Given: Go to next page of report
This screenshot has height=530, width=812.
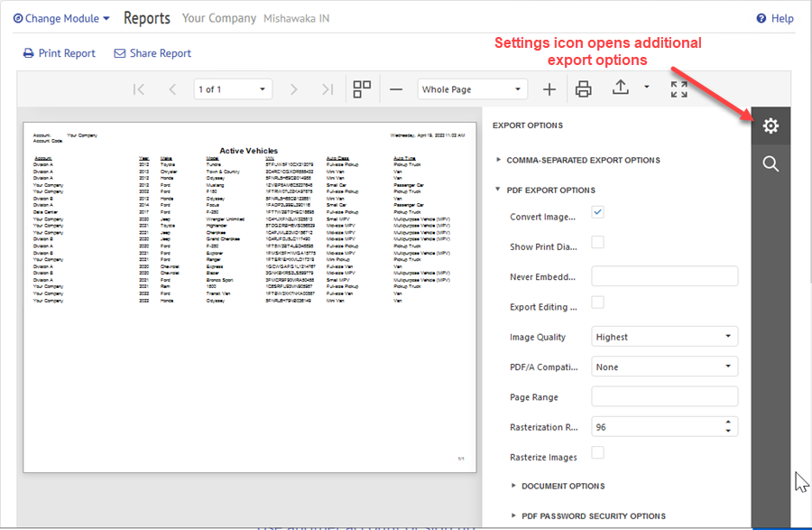Looking at the screenshot, I should (293, 89).
